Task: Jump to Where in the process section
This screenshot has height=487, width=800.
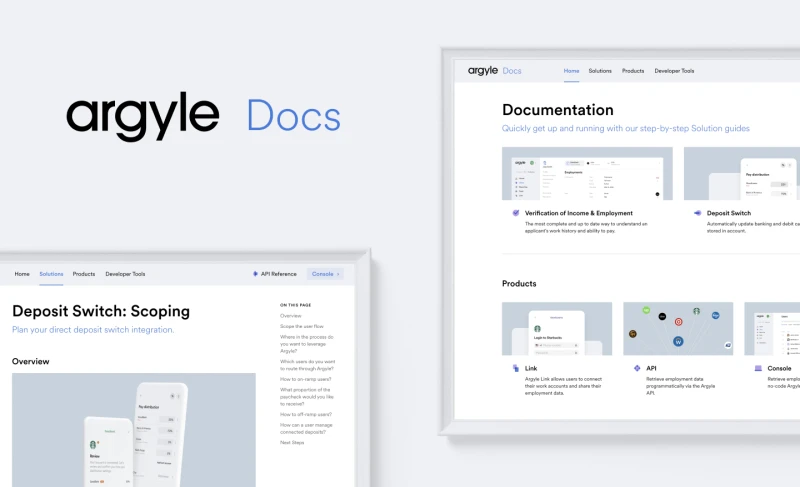Action: (x=307, y=344)
